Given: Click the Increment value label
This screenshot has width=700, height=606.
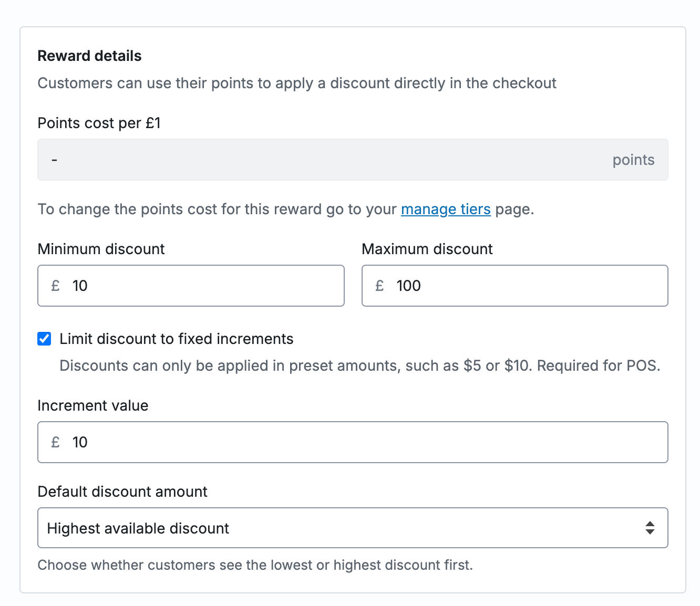Looking at the screenshot, I should tap(93, 405).
